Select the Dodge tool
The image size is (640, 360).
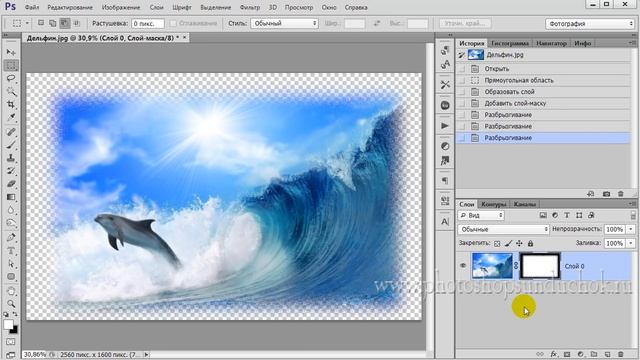coord(11,223)
